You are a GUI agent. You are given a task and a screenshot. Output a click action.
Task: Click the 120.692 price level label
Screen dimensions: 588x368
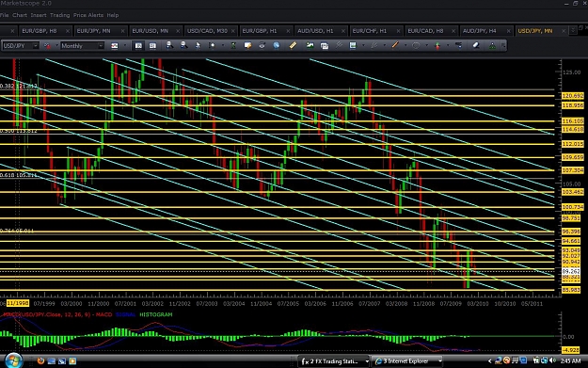pyautogui.click(x=573, y=96)
